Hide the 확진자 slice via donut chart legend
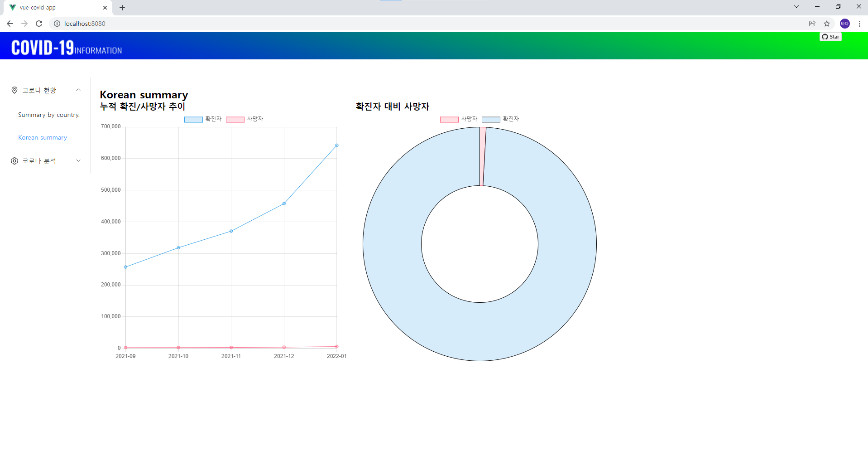This screenshot has height=470, width=868. point(501,119)
